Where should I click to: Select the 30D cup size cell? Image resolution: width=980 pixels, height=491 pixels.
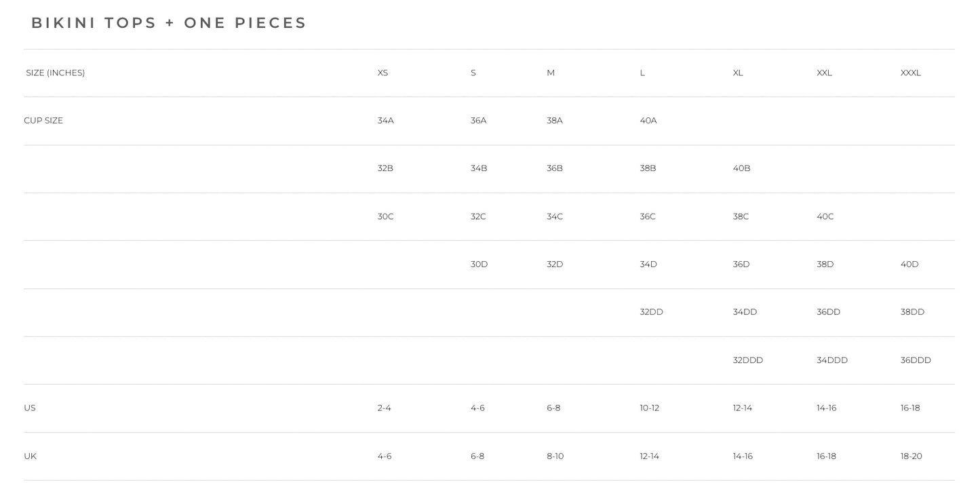479,264
